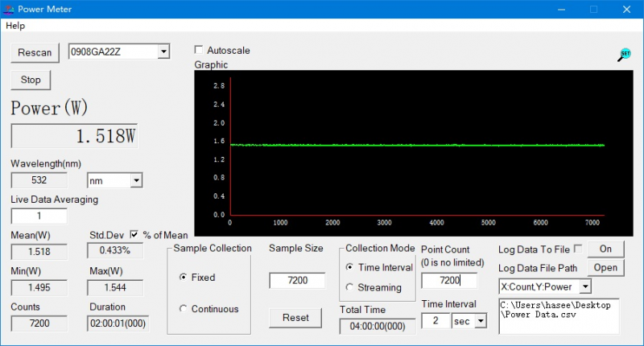The width and height of the screenshot is (644, 346).
Task: Click the Stop button
Action: (31, 80)
